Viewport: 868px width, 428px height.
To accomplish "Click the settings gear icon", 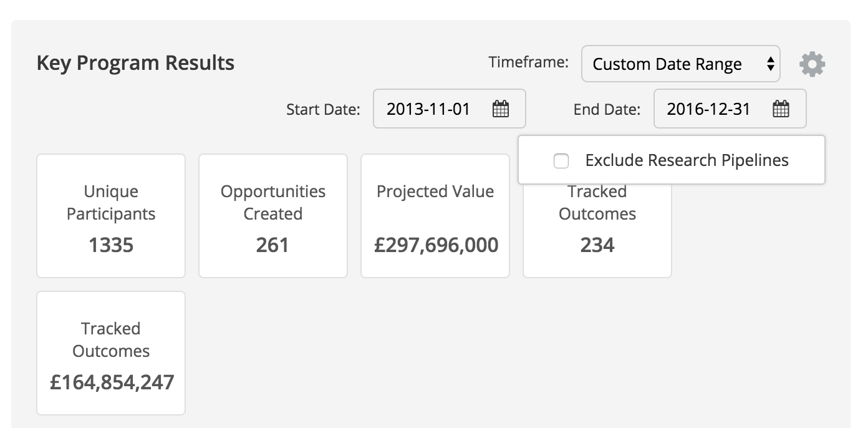I will tap(812, 64).
